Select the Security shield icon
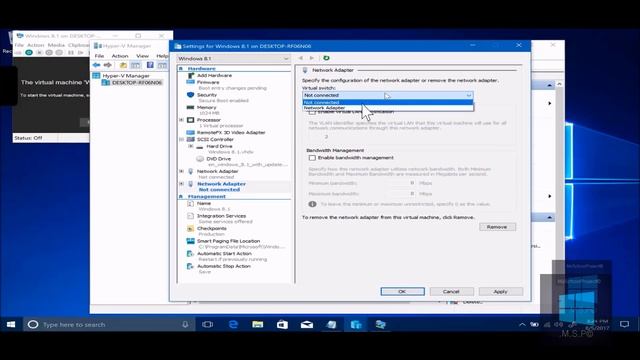640x360 pixels. [x=190, y=95]
